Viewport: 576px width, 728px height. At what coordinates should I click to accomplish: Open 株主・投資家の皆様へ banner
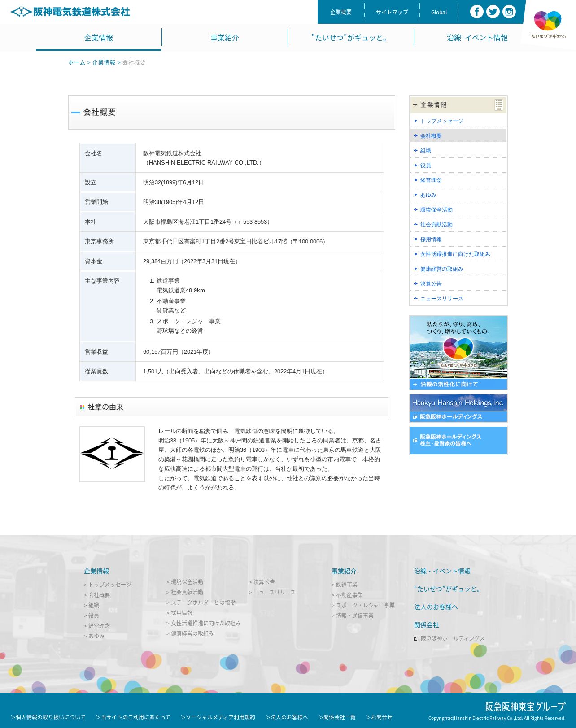(x=458, y=440)
